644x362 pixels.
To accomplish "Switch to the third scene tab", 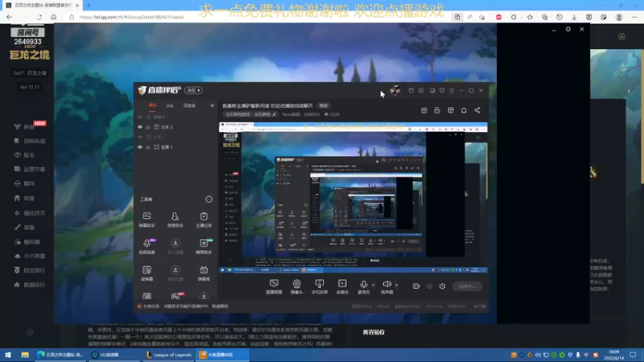I will [189, 105].
